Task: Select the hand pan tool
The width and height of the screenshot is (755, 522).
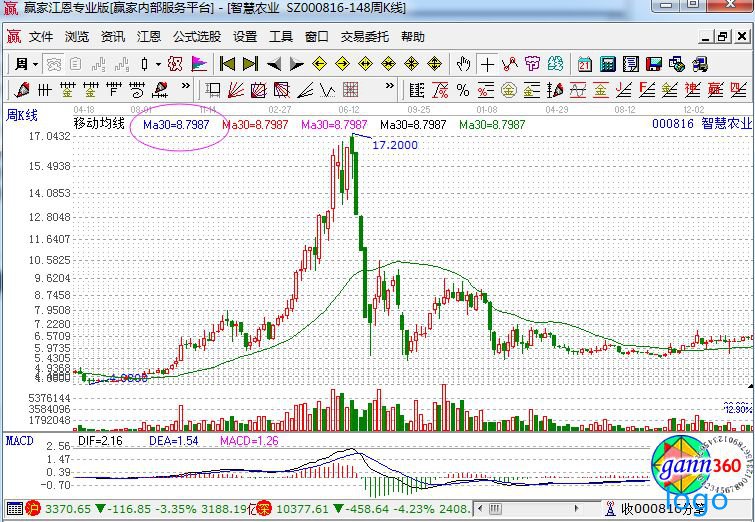Action: pyautogui.click(x=463, y=64)
